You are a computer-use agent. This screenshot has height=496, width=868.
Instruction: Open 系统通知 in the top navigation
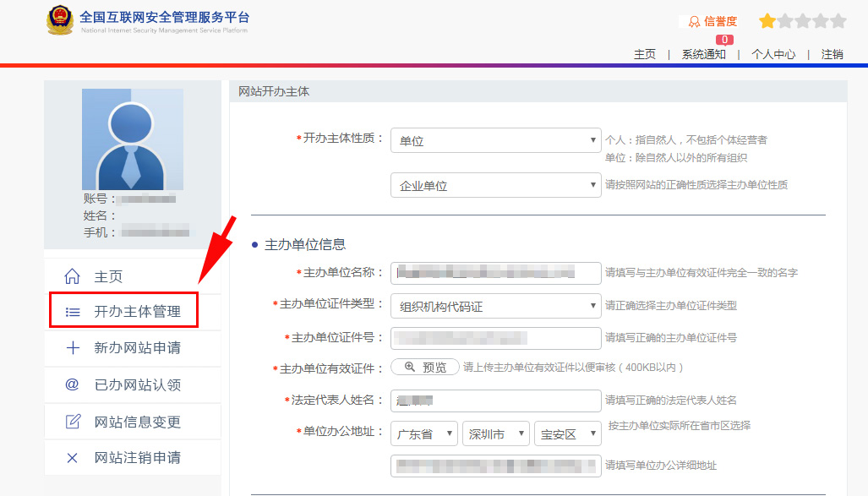point(703,54)
